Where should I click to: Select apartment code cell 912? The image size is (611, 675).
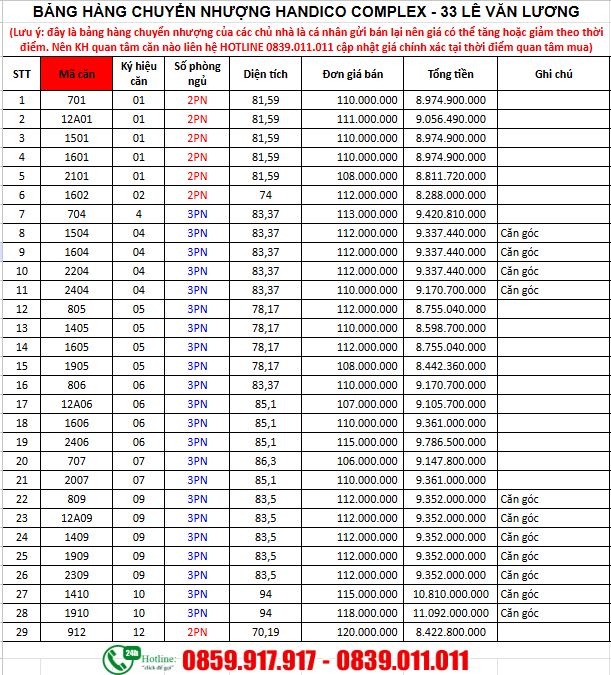[76, 632]
